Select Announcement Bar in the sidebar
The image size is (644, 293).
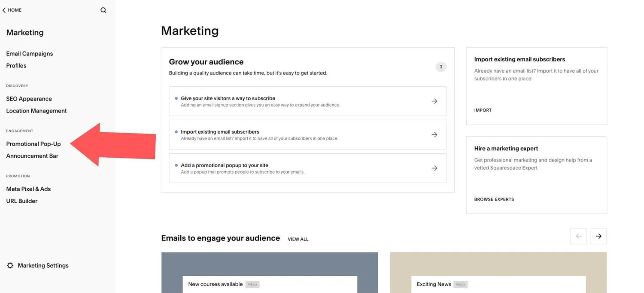coord(32,156)
